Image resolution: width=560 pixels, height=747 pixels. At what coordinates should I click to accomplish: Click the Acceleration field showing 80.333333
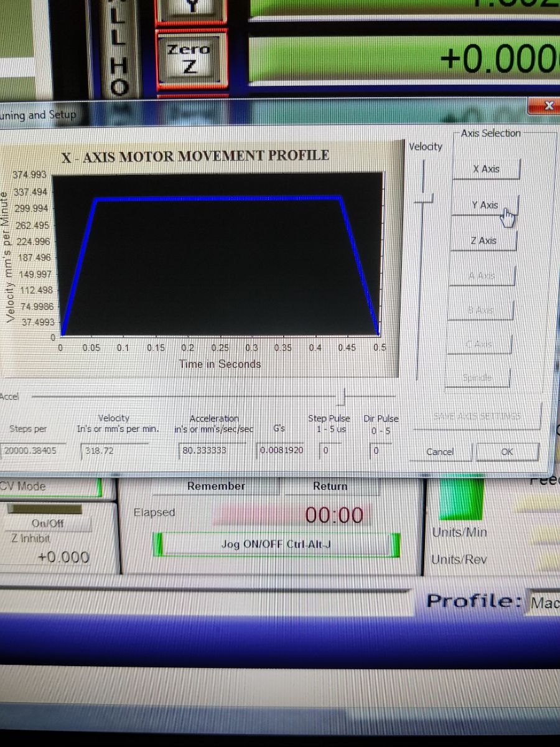pyautogui.click(x=213, y=449)
